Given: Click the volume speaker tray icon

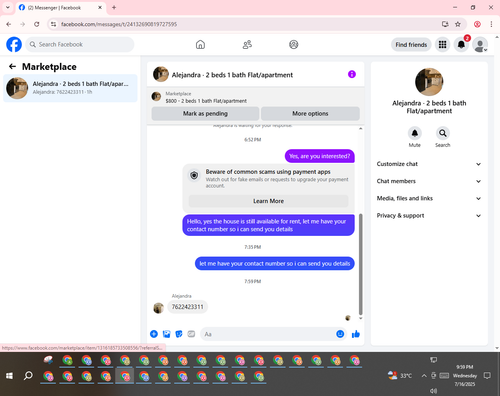Looking at the screenshot, I should 433,390.
